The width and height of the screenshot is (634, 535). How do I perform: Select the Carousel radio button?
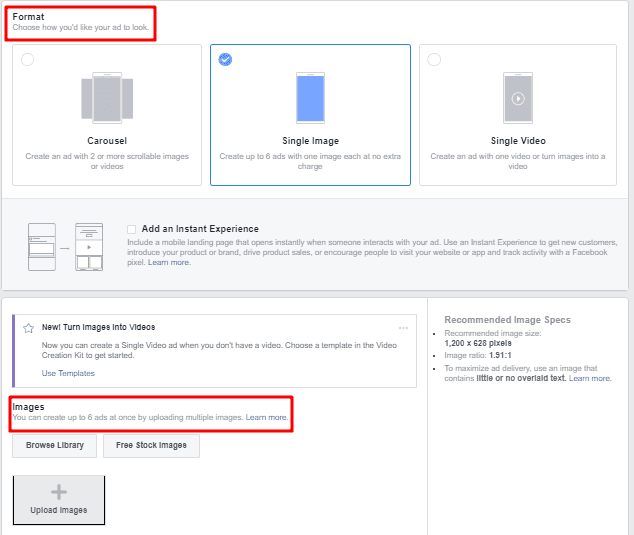tap(27, 60)
